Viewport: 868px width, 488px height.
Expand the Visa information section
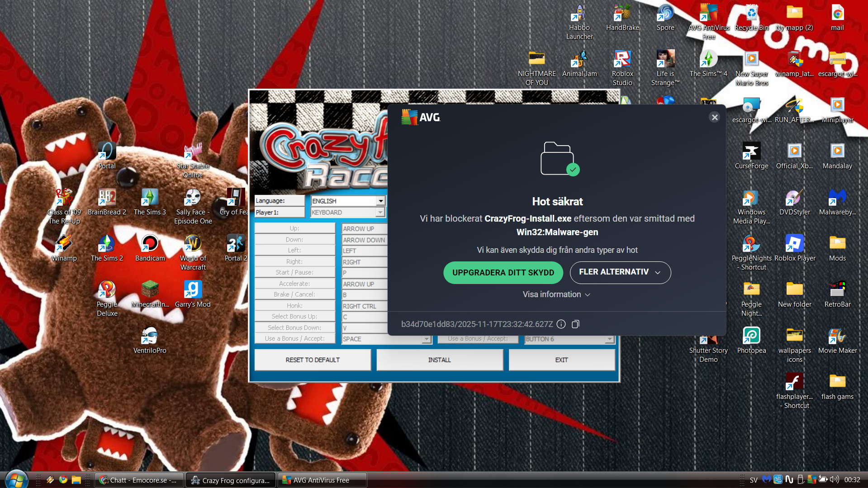coord(556,294)
